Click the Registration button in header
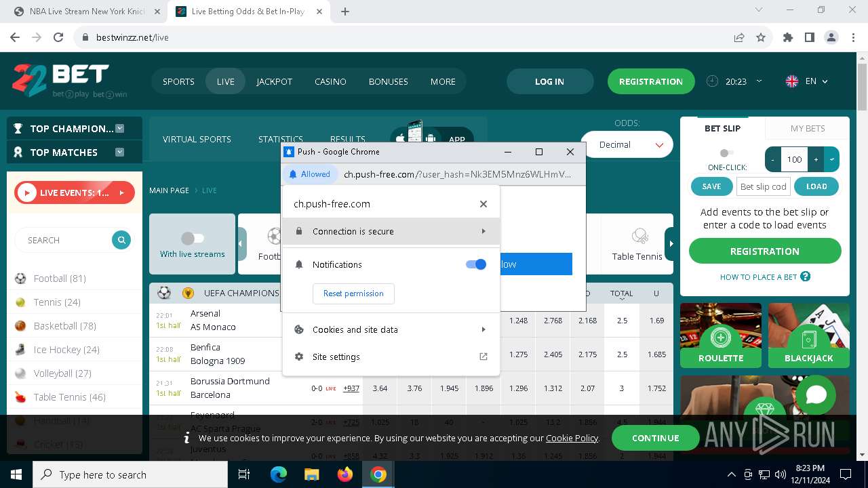This screenshot has height=488, width=868. (x=651, y=81)
